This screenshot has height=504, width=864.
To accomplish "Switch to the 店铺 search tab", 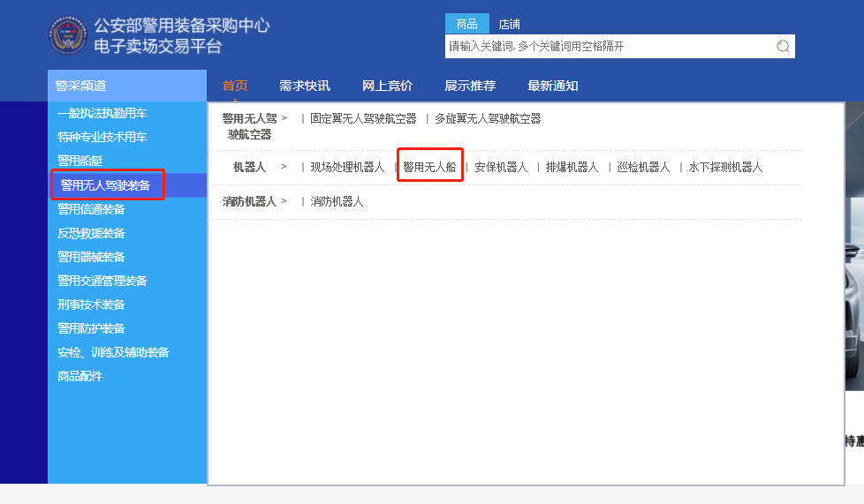I will 509,24.
